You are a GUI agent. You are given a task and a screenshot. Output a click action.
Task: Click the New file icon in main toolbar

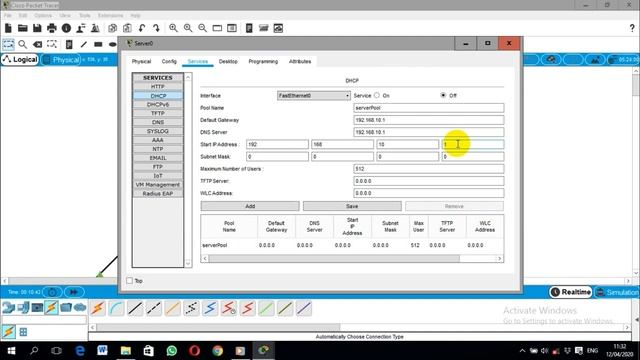(8, 28)
